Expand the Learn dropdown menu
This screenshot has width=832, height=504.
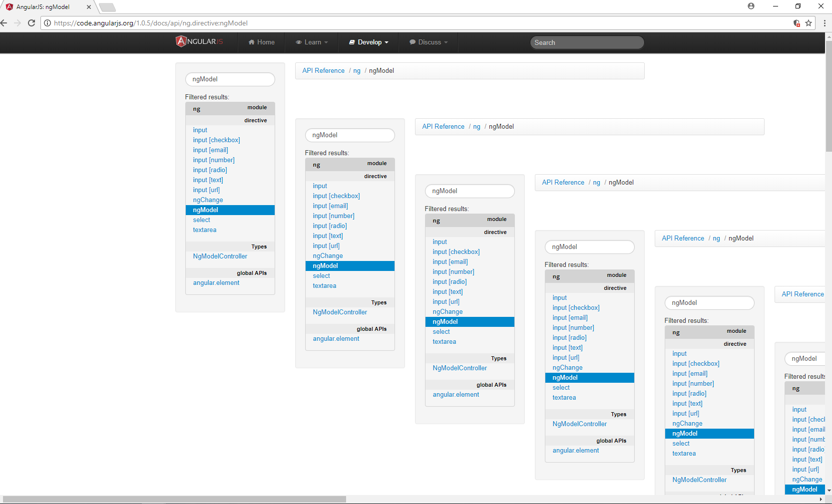click(312, 42)
